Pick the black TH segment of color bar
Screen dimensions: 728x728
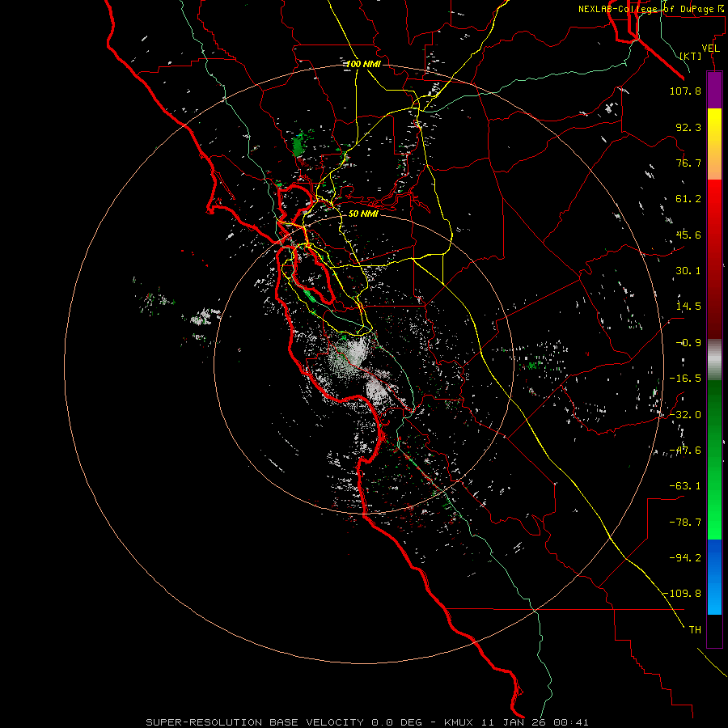714,631
